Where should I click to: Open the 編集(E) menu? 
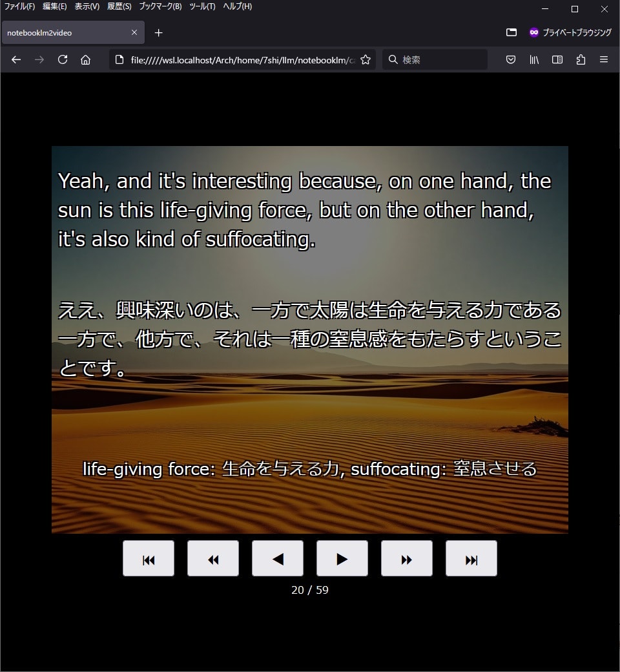54,6
